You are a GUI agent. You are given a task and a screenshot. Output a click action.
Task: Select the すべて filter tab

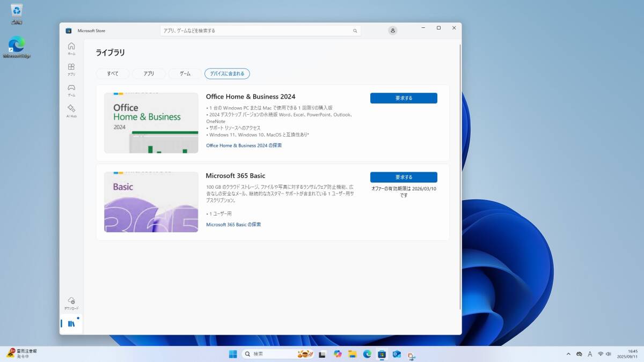point(113,73)
